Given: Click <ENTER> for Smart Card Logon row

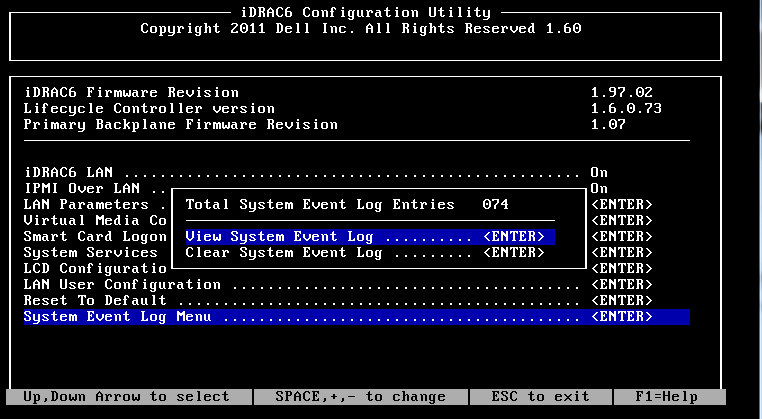Looking at the screenshot, I should 622,237.
